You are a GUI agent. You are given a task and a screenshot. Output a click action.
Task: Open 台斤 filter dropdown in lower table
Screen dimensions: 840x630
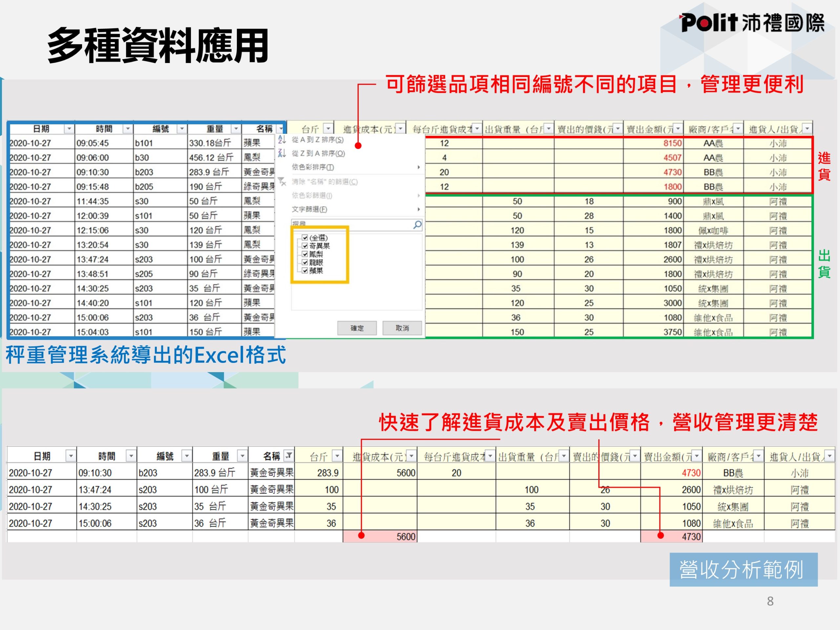click(337, 455)
